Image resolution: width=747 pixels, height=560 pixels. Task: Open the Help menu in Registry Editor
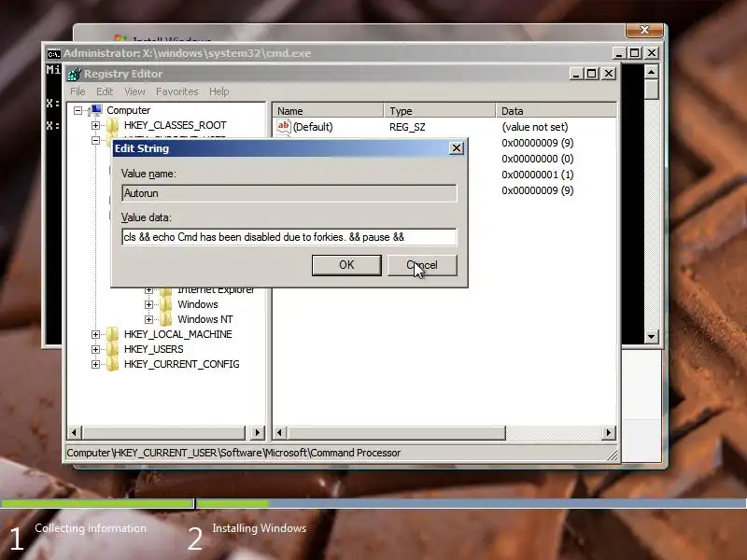point(219,91)
